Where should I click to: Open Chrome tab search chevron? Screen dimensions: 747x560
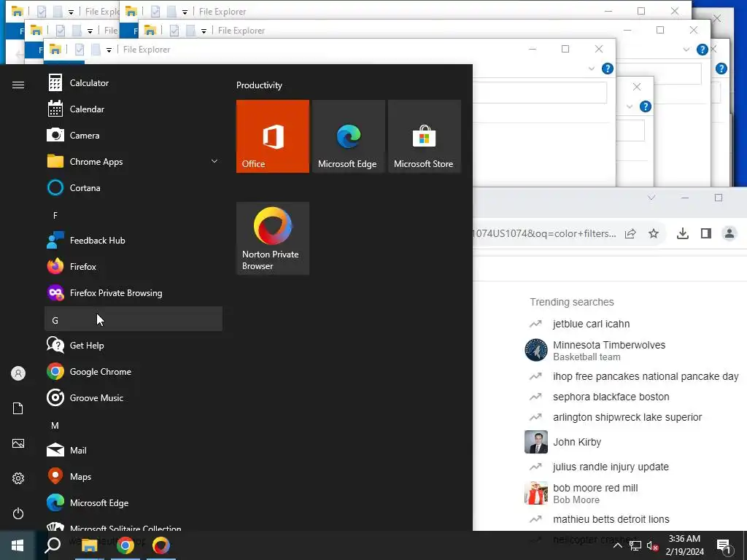tap(651, 198)
